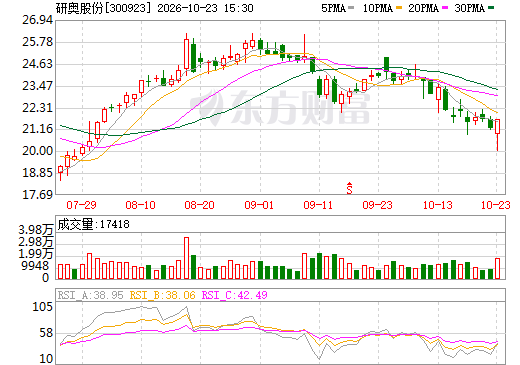Click the 09-11 date label
Screen dimensions: 520x365
coord(318,205)
